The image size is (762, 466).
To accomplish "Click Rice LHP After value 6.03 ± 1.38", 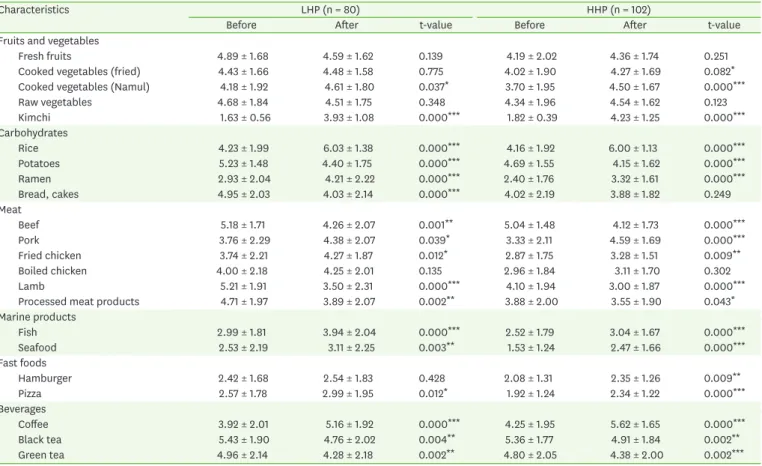I will [x=348, y=148].
